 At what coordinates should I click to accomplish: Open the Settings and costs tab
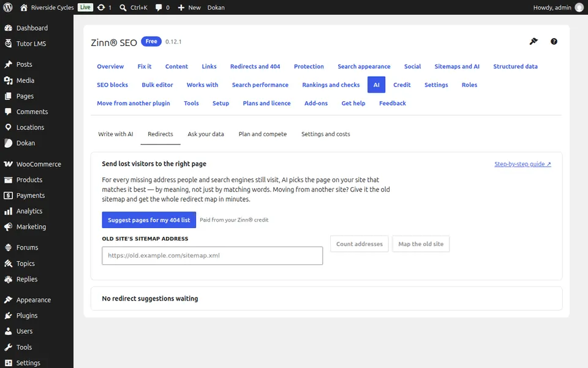pyautogui.click(x=325, y=134)
